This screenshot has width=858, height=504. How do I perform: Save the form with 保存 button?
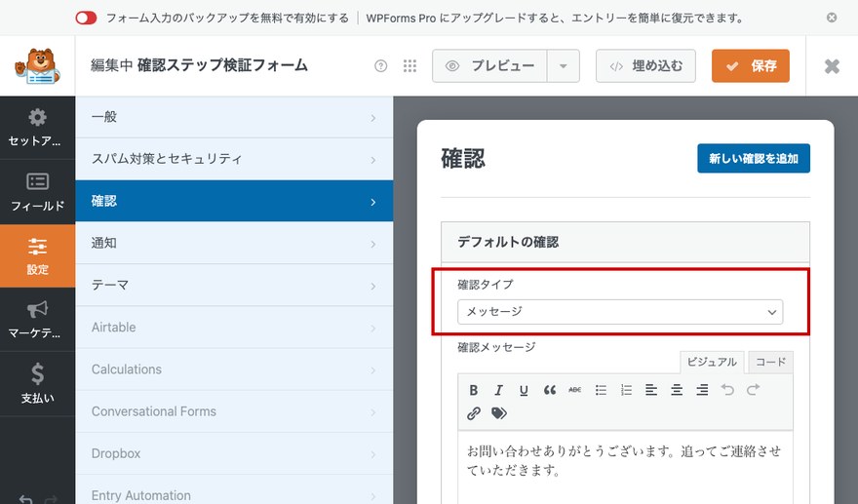[x=750, y=65]
